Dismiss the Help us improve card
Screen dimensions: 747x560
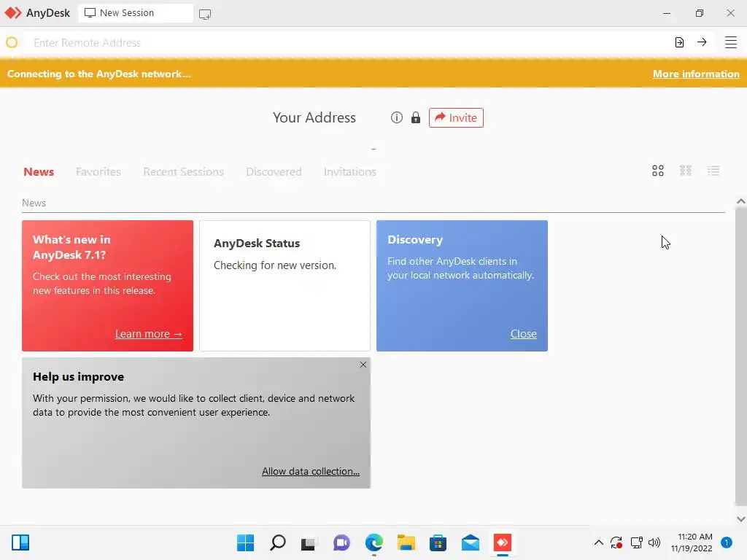point(363,365)
